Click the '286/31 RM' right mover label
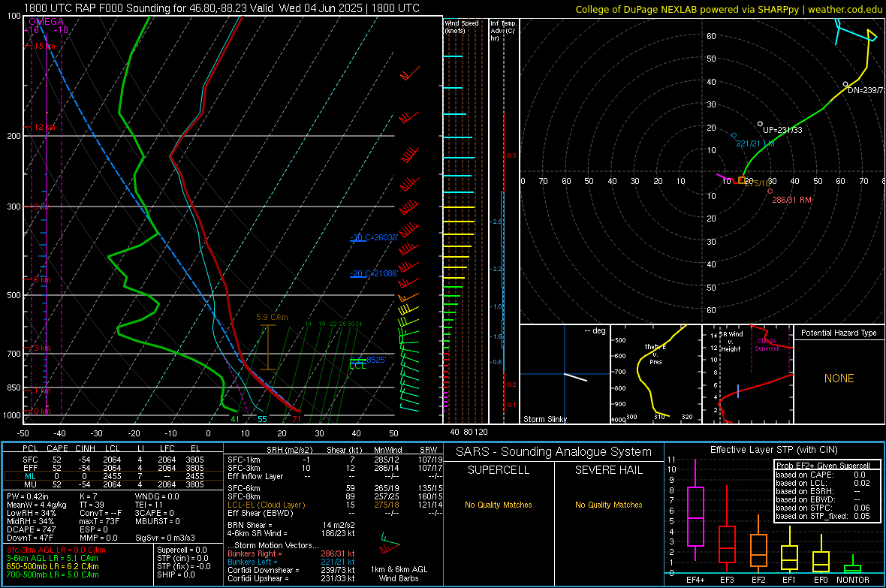Viewport: 886px width, 588px height. pos(791,200)
